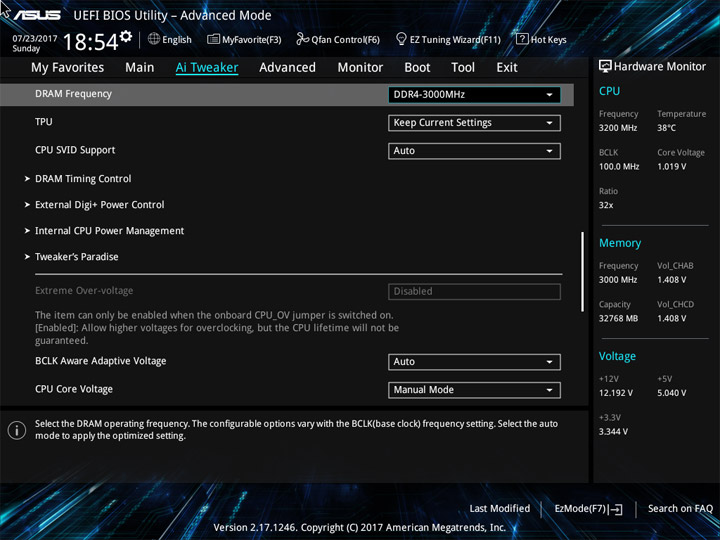Open MyFavorite(F3) list icon

click(213, 39)
